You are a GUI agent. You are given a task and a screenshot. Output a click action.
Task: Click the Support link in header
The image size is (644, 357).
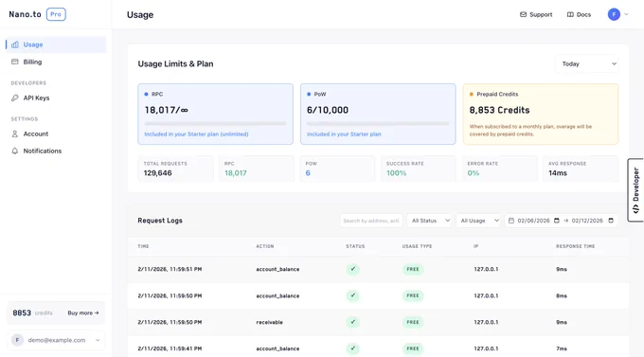tap(536, 14)
